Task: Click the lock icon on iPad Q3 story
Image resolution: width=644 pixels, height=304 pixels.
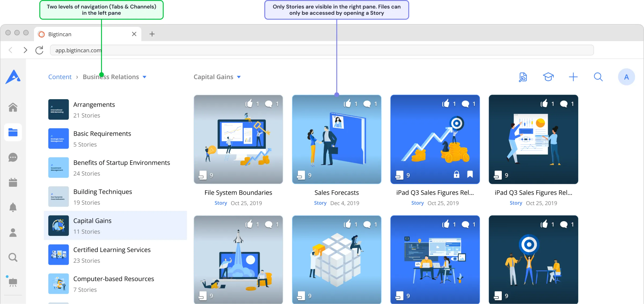Action: click(x=456, y=175)
